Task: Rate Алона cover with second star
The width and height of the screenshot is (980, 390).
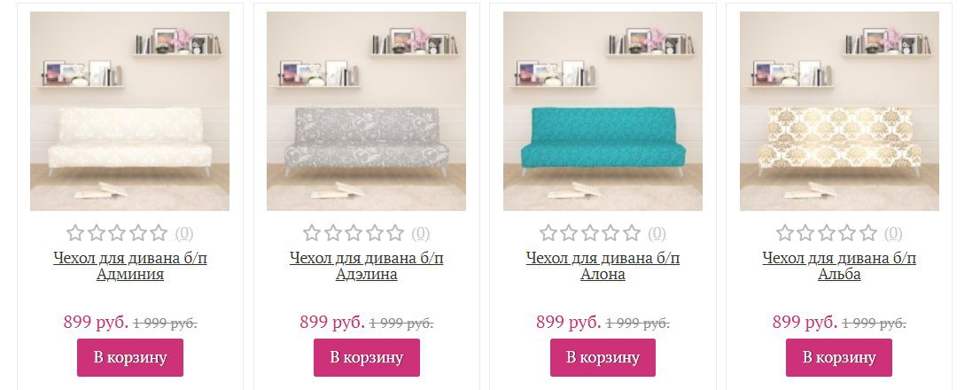Action: point(569,233)
